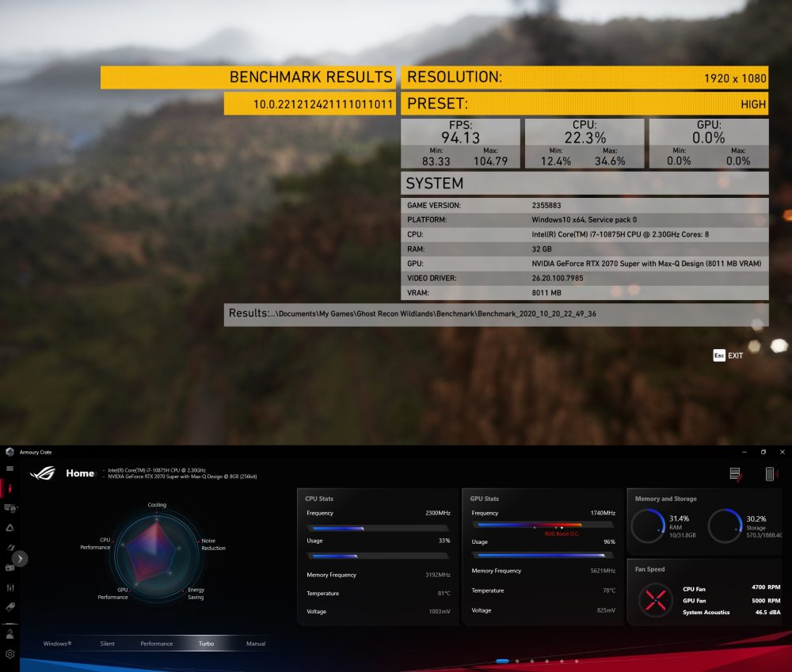Click the 'Cooling' radar chart label
Image resolution: width=792 pixels, height=672 pixels.
pyautogui.click(x=157, y=505)
